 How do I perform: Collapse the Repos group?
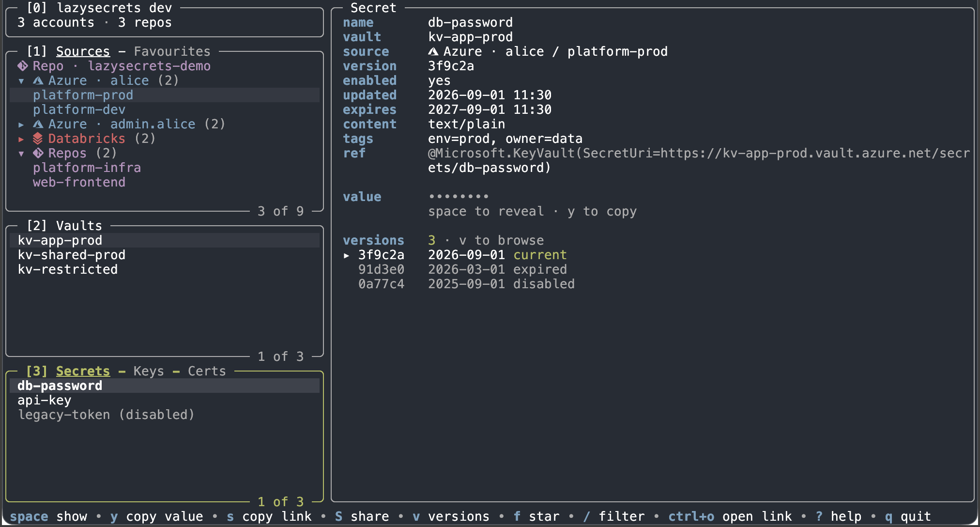tap(21, 154)
